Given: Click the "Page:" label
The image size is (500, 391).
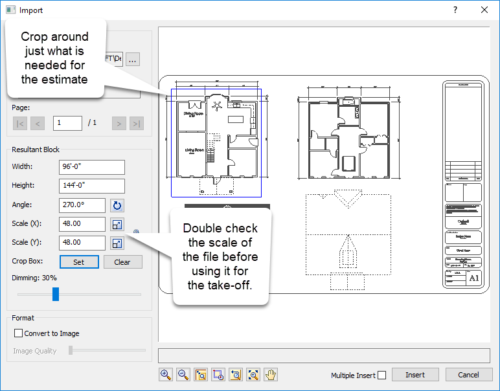Looking at the screenshot, I should 21,108.
